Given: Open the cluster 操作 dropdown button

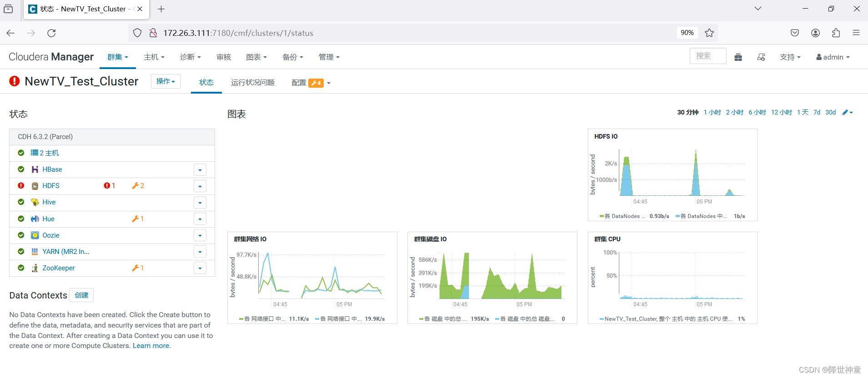Looking at the screenshot, I should (166, 81).
